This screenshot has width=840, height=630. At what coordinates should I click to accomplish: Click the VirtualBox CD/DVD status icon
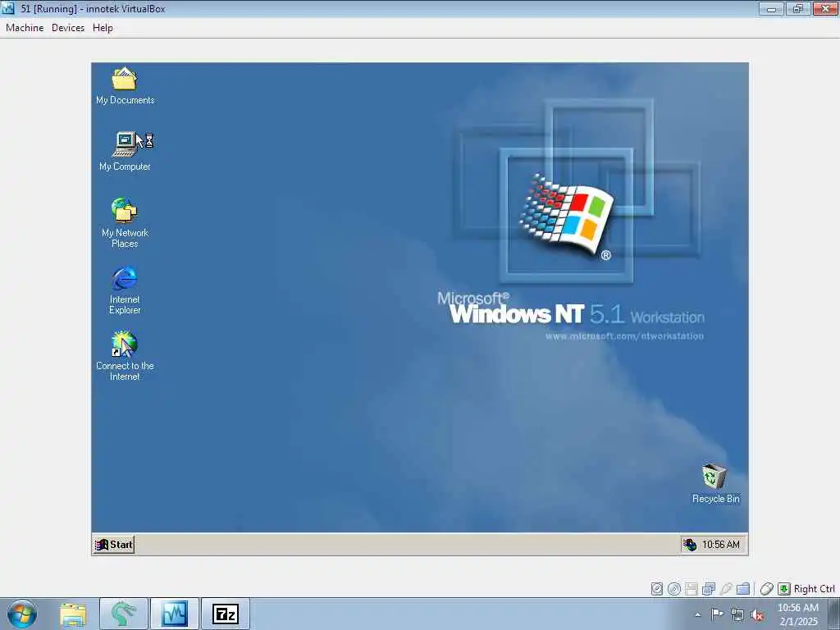pos(674,589)
